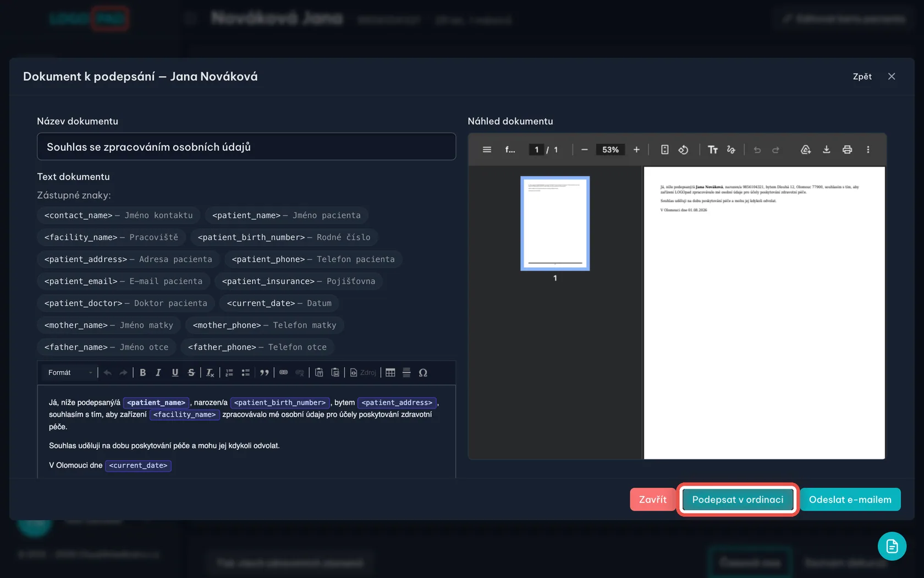This screenshot has height=578, width=924.
Task: Click Podepsat v ordinaci button
Action: (738, 499)
